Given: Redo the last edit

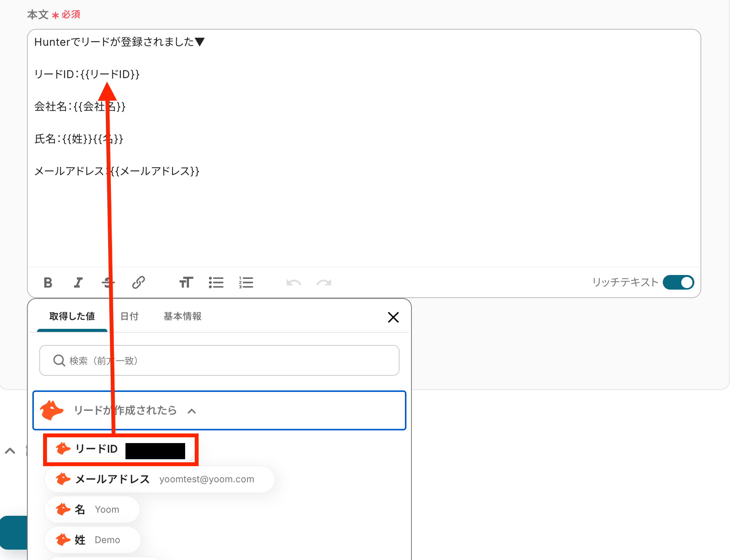Looking at the screenshot, I should [324, 283].
